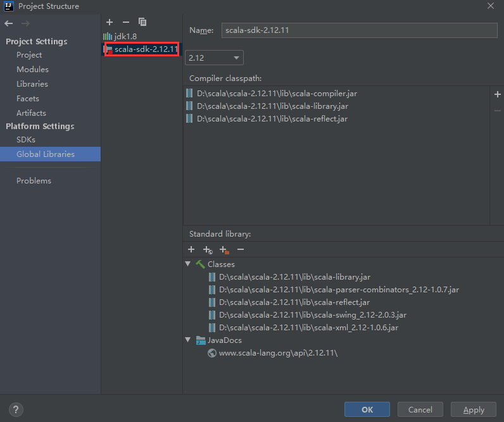Click the OK button

click(367, 409)
